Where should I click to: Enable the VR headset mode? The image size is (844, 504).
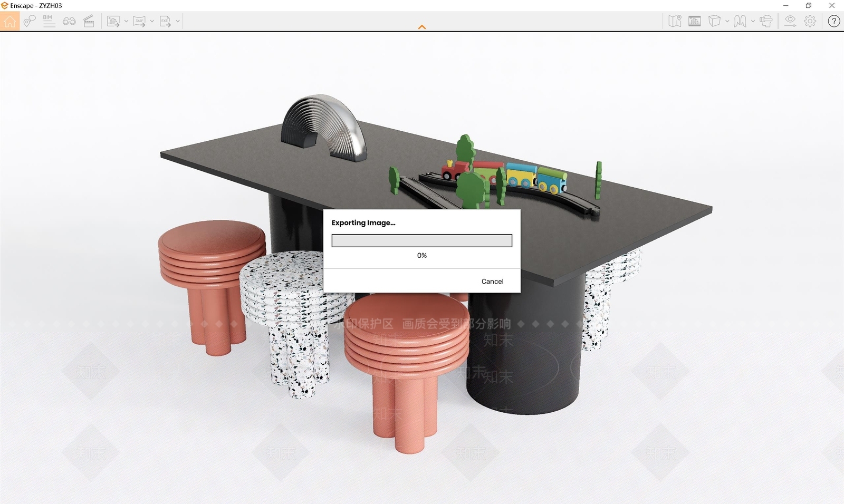(766, 21)
